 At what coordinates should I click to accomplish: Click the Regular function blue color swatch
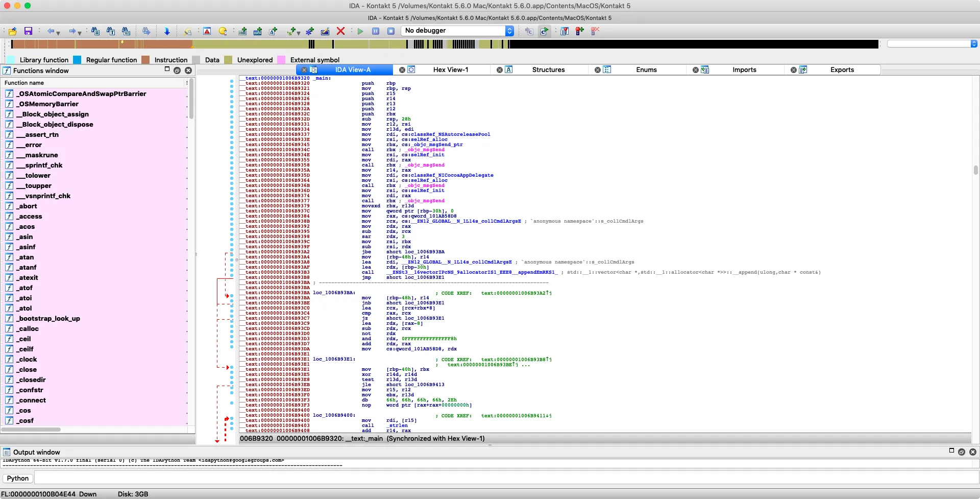[x=77, y=60]
